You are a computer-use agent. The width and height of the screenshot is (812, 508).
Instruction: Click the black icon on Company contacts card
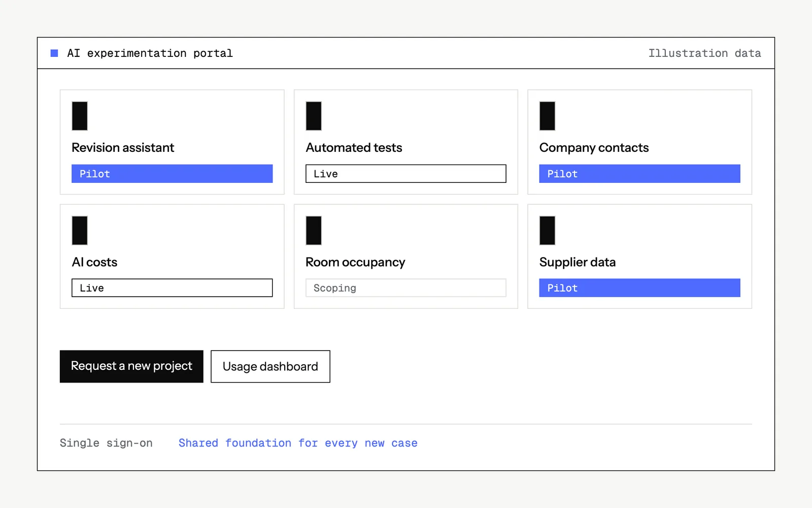(547, 116)
